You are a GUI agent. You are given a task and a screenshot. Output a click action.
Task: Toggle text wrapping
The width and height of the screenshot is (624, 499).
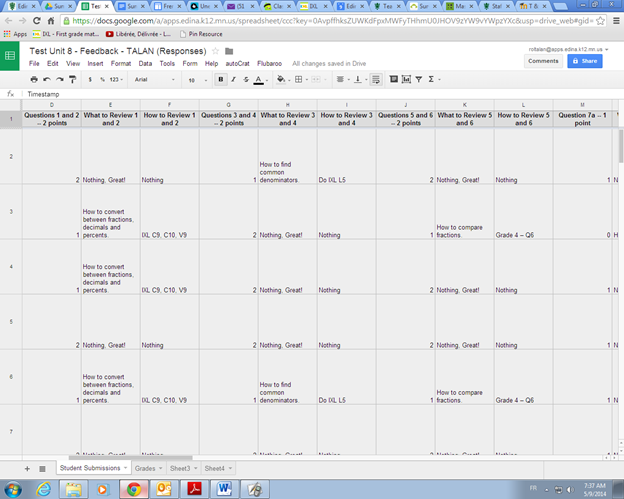pyautogui.click(x=375, y=80)
